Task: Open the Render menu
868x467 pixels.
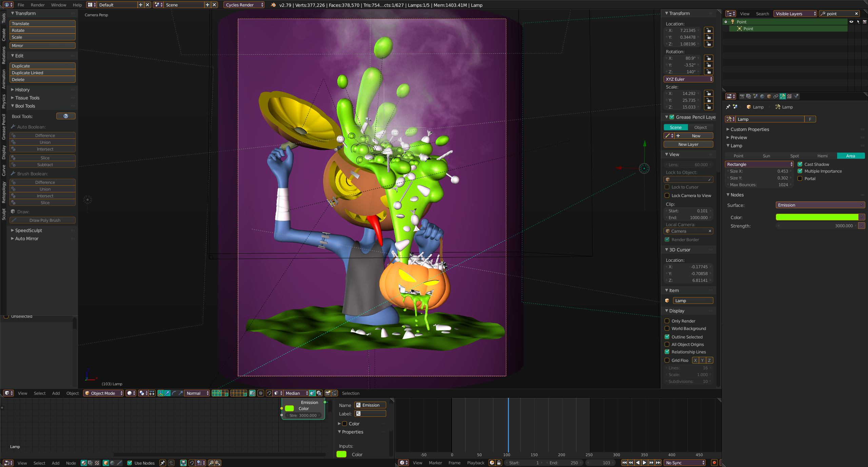Action: point(38,5)
